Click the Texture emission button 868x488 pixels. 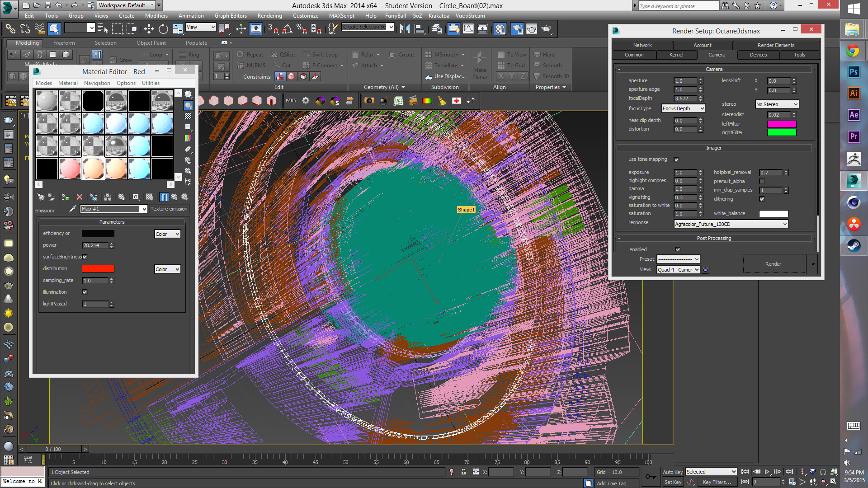[x=169, y=209]
